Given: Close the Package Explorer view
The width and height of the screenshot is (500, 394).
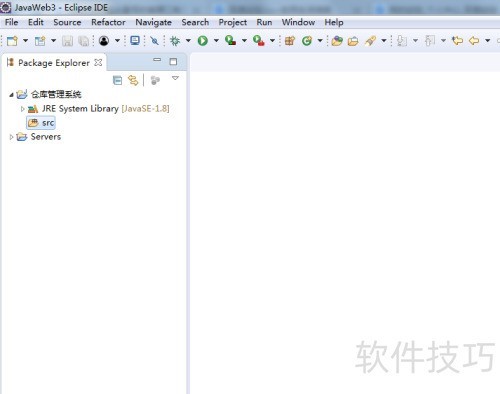Looking at the screenshot, I should click(x=98, y=62).
